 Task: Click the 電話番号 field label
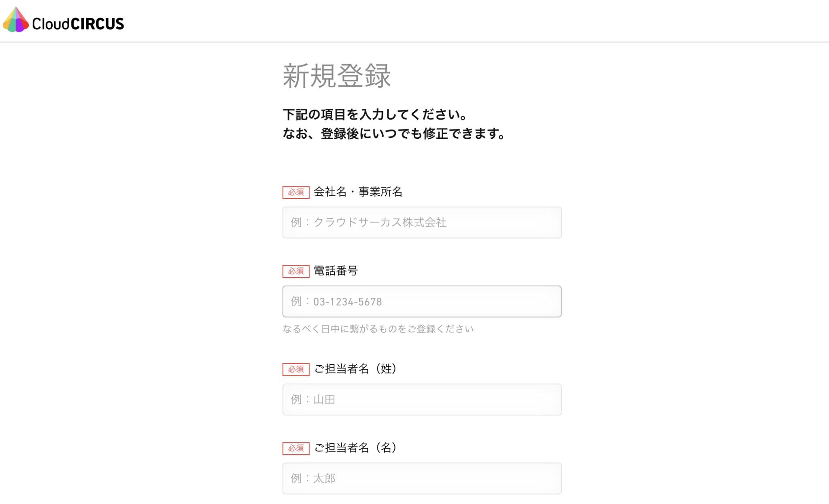tap(335, 271)
